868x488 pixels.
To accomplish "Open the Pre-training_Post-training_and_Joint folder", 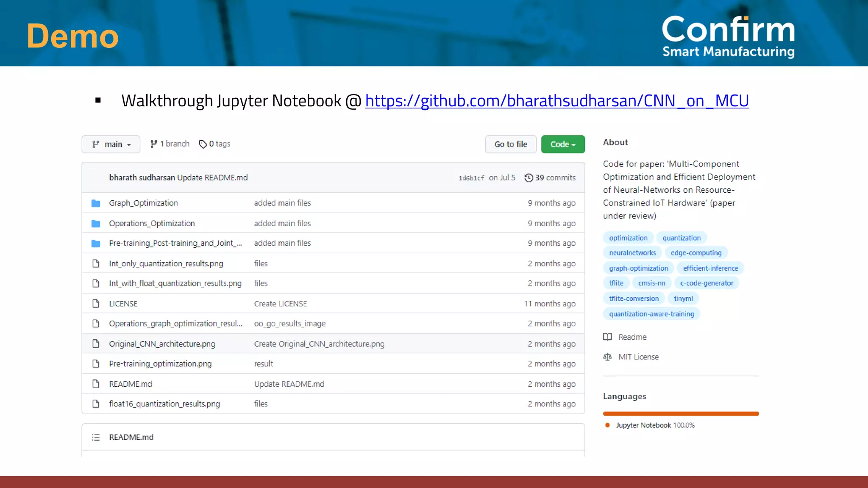I will [175, 243].
